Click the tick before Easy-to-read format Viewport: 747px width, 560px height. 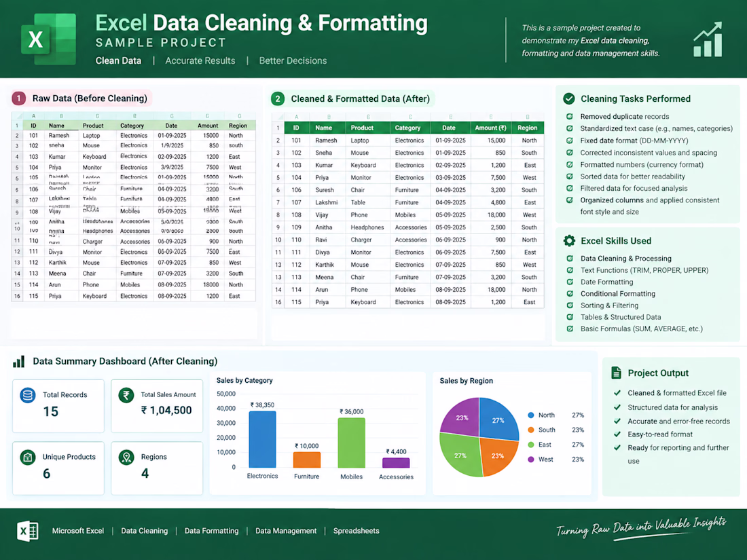coord(617,434)
